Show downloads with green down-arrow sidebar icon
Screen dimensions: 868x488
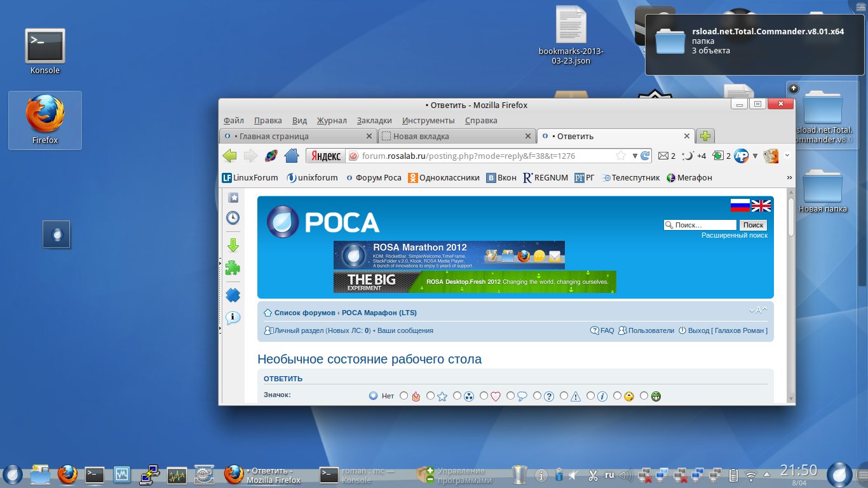233,245
